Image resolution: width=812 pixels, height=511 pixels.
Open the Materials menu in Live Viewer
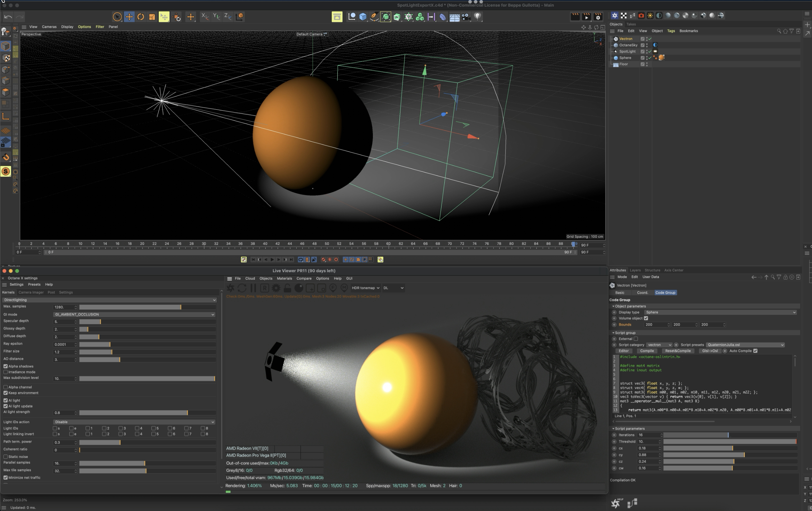pos(284,278)
